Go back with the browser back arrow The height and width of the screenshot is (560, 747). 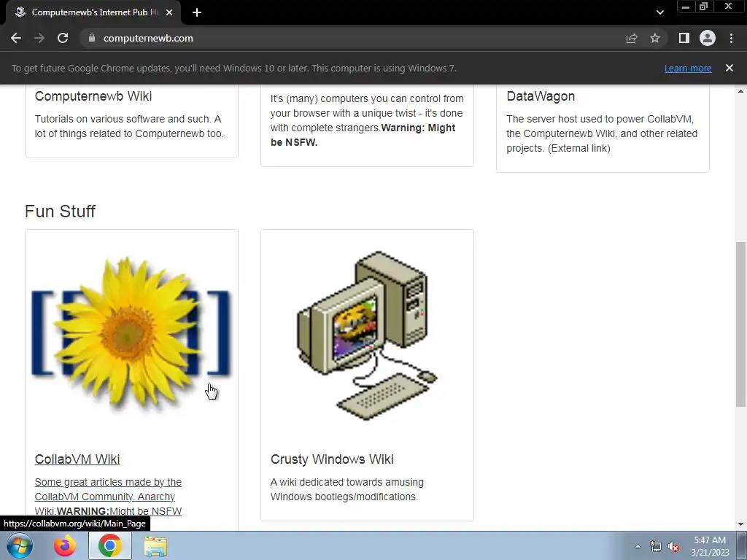click(x=16, y=38)
